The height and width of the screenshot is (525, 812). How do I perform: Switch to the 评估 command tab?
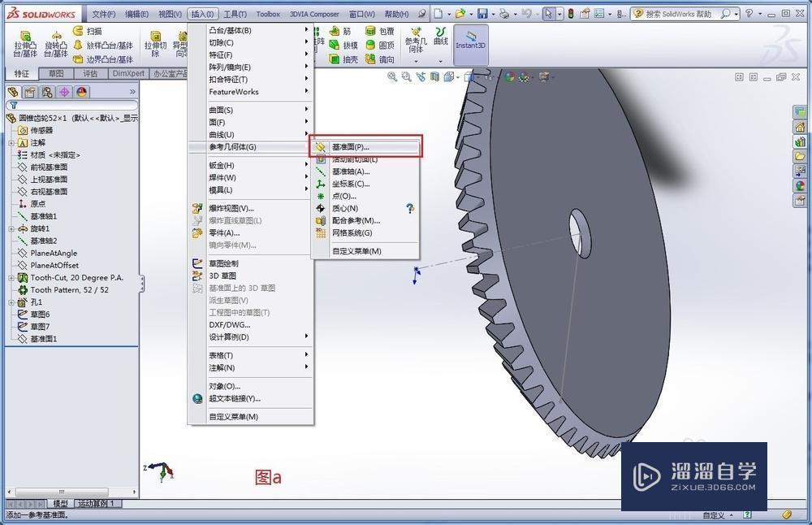pyautogui.click(x=91, y=74)
